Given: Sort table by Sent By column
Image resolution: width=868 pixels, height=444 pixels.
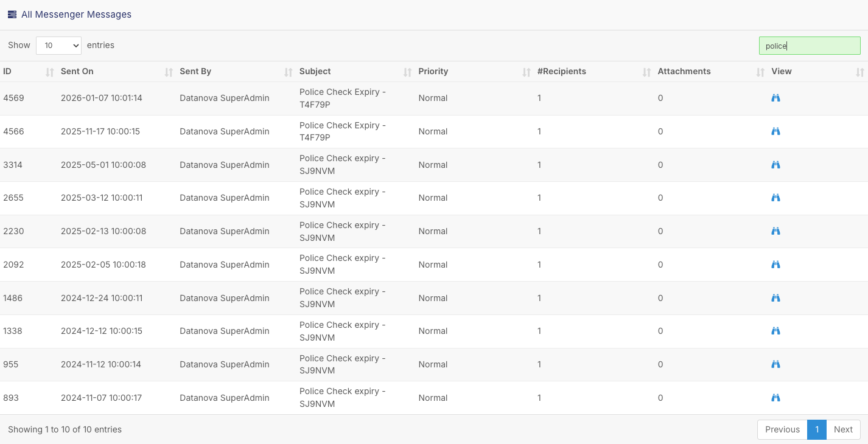Looking at the screenshot, I should click(x=236, y=72).
